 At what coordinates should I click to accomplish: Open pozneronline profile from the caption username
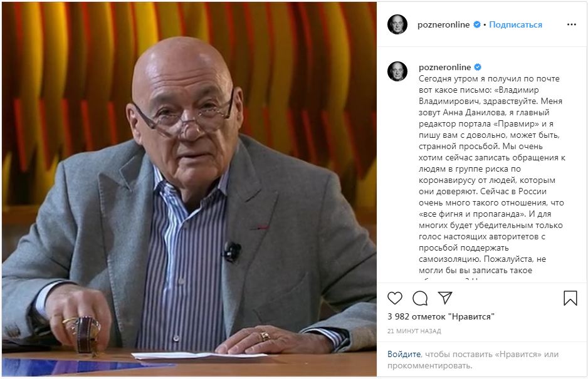pyautogui.click(x=444, y=68)
